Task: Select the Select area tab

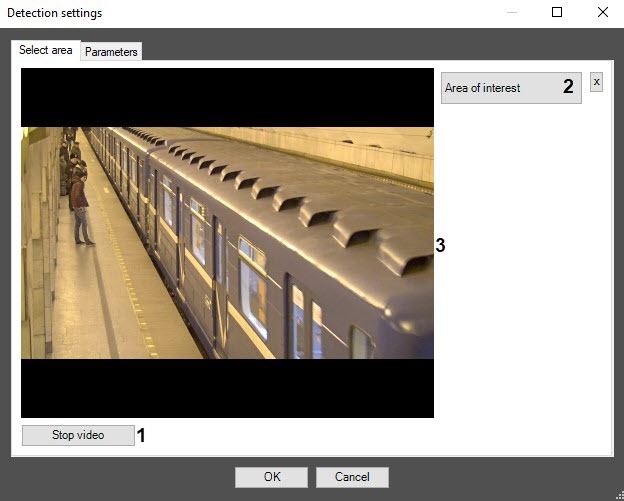Action: click(x=46, y=50)
